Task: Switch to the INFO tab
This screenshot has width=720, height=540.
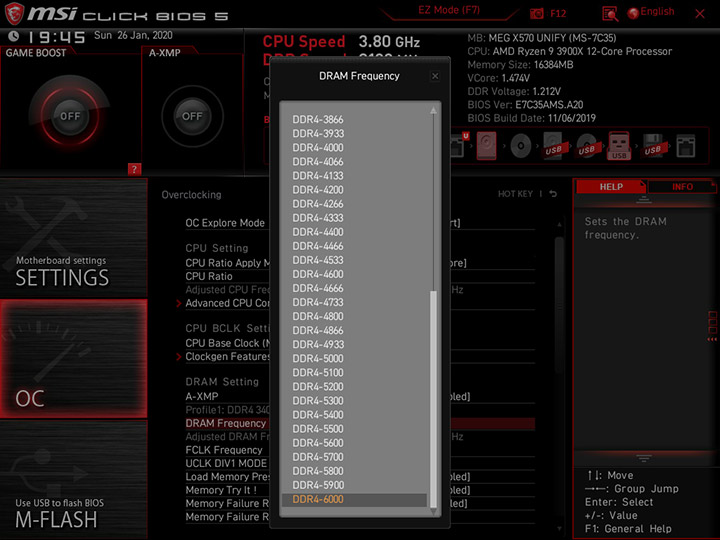Action: coord(682,187)
